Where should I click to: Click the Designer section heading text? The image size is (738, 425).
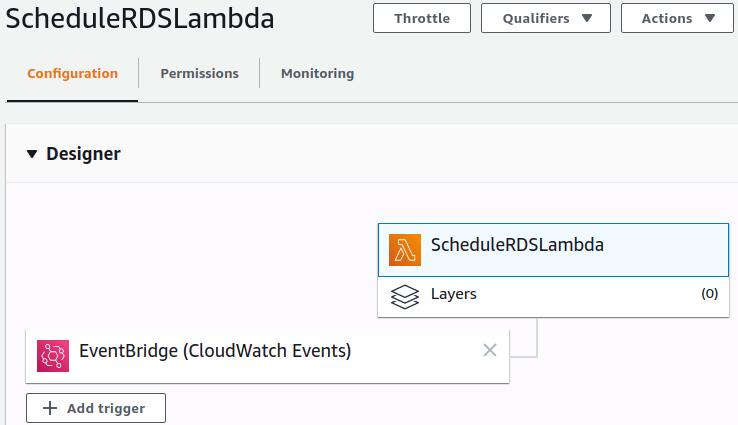click(x=83, y=154)
